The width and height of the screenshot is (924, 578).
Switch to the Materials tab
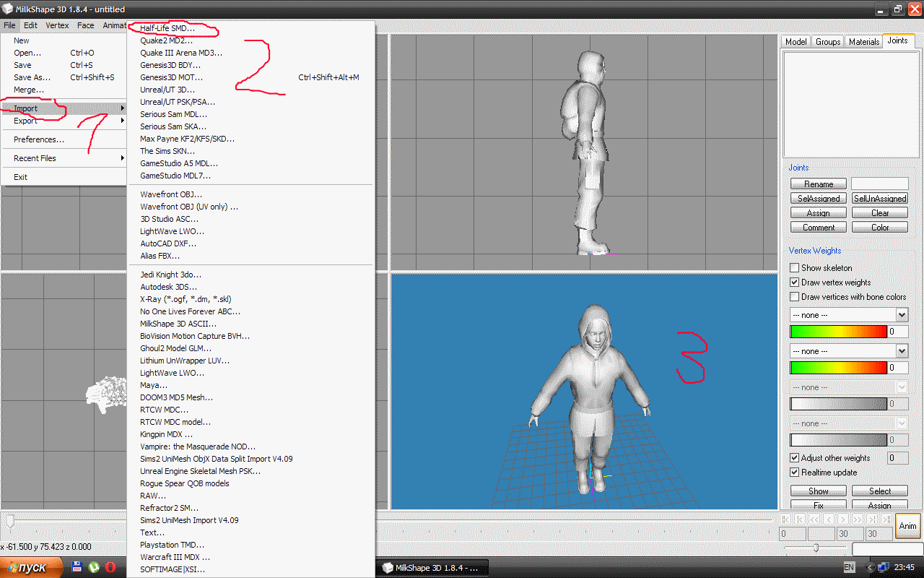coord(864,41)
